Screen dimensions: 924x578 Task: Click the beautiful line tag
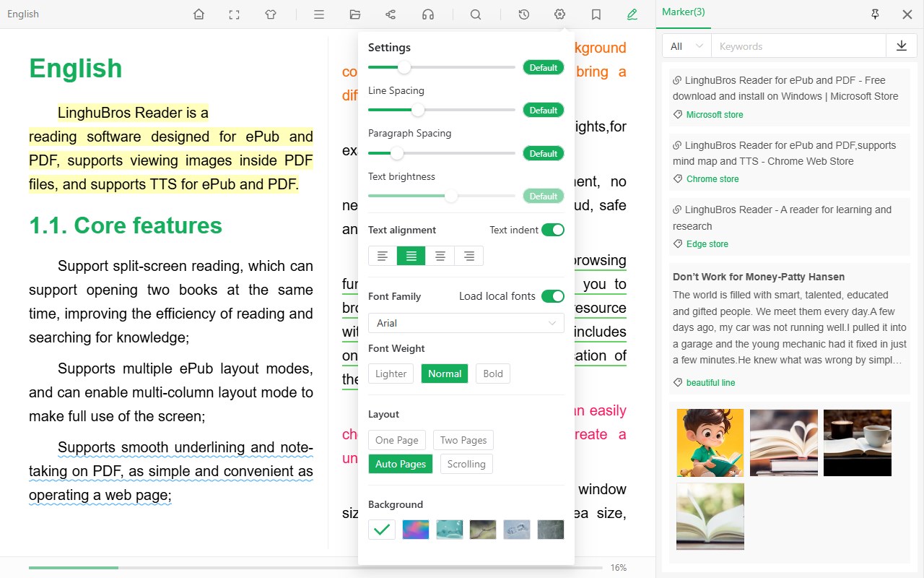click(x=711, y=383)
